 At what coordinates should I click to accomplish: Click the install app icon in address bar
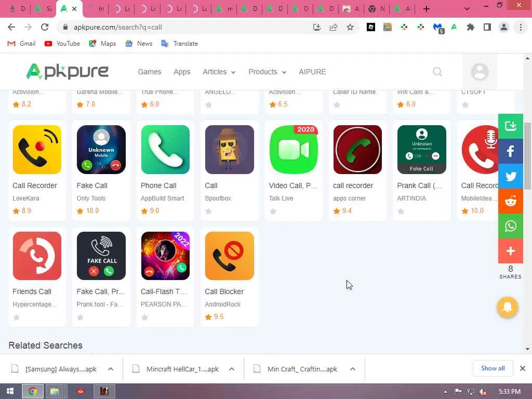pyautogui.click(x=317, y=27)
